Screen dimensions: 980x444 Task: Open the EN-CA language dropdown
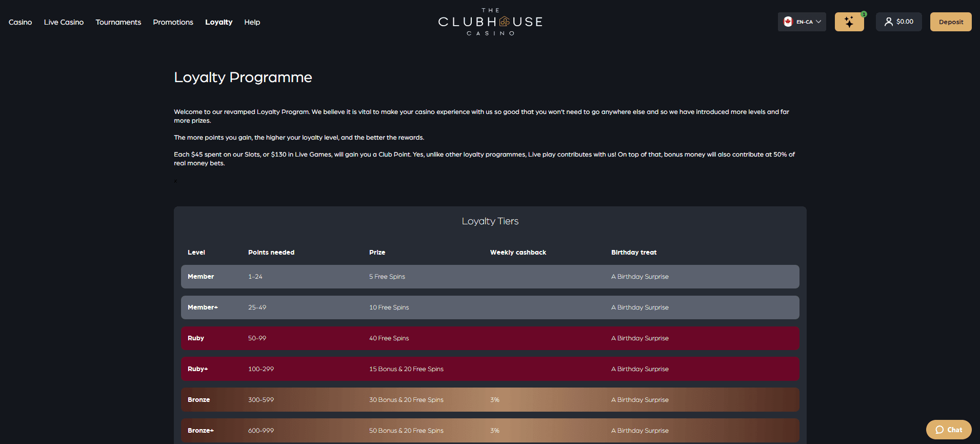[802, 22]
